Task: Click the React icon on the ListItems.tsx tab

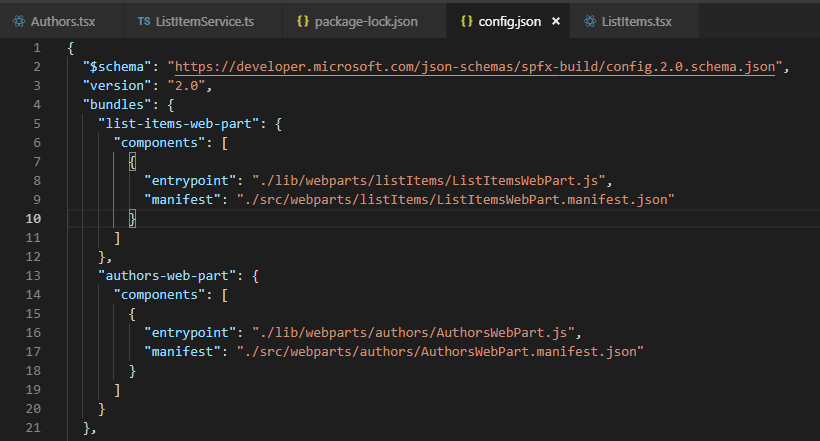Action: [590, 21]
